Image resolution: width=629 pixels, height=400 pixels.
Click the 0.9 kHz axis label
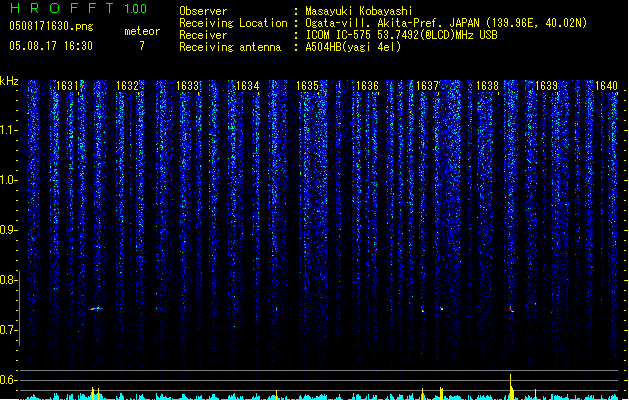point(8,230)
